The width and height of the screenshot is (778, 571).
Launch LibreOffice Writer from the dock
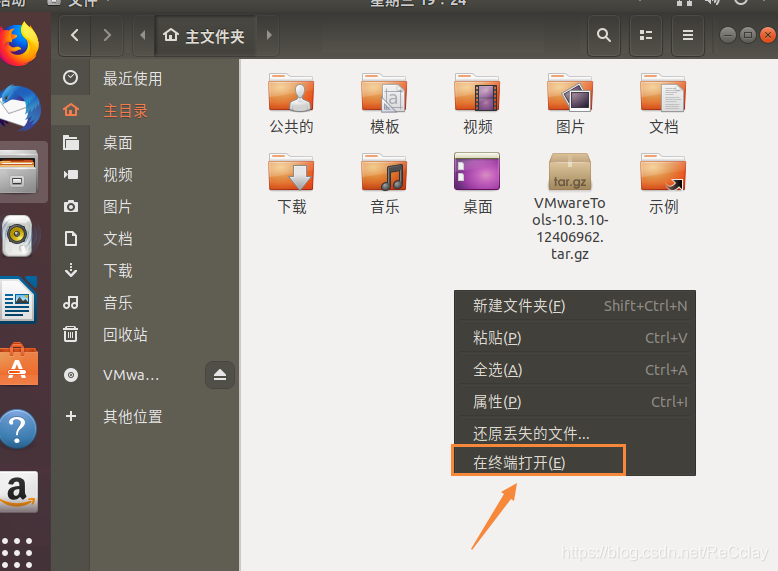[18, 301]
